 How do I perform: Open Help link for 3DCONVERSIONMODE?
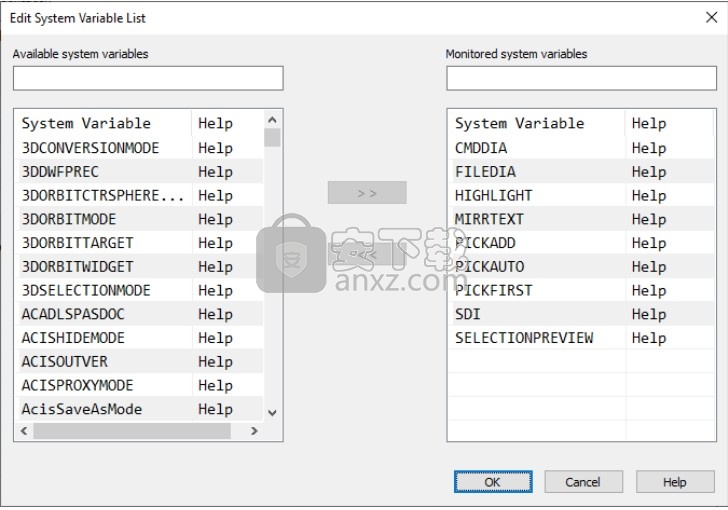[x=215, y=148]
